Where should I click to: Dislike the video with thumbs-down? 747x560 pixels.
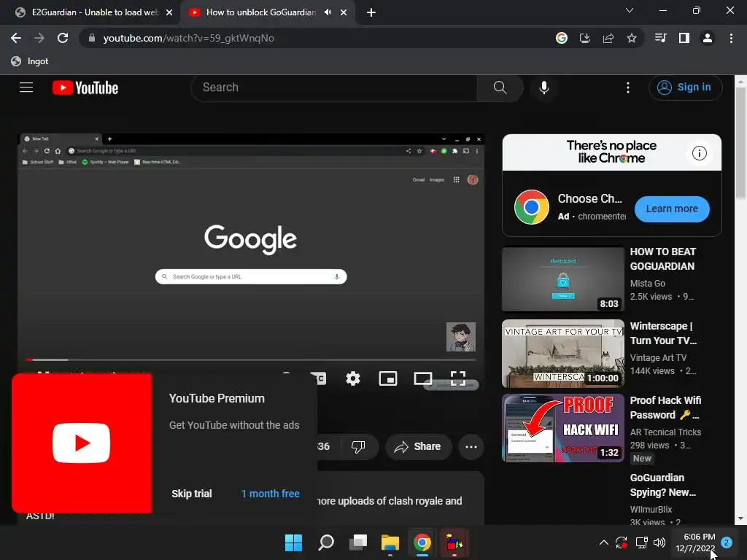tap(358, 447)
